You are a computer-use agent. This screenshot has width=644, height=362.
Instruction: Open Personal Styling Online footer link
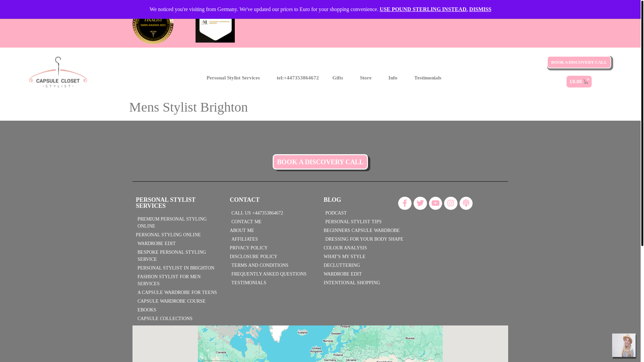click(168, 235)
